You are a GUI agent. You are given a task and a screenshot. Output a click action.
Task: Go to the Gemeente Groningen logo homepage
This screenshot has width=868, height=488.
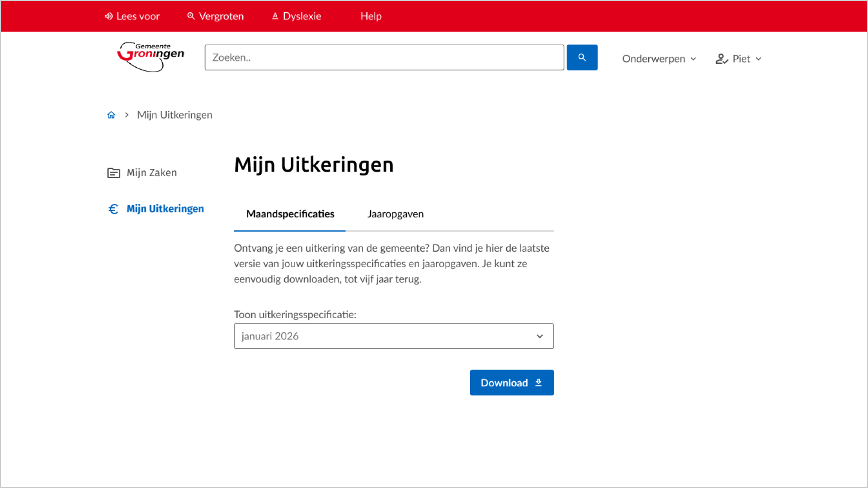pos(151,57)
